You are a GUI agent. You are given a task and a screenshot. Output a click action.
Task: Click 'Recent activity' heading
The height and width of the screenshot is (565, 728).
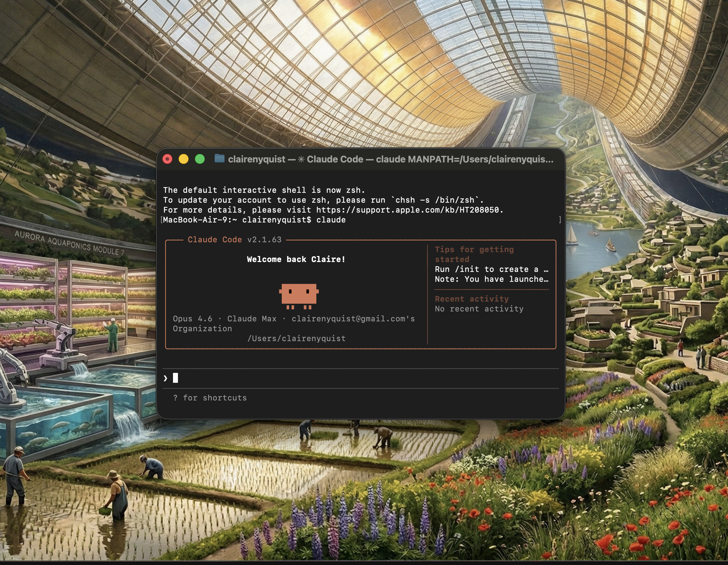click(x=472, y=299)
